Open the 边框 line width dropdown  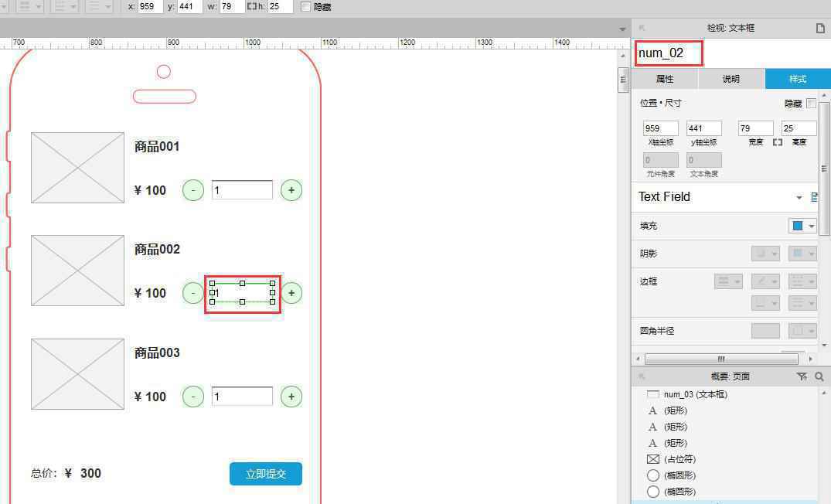coord(728,281)
